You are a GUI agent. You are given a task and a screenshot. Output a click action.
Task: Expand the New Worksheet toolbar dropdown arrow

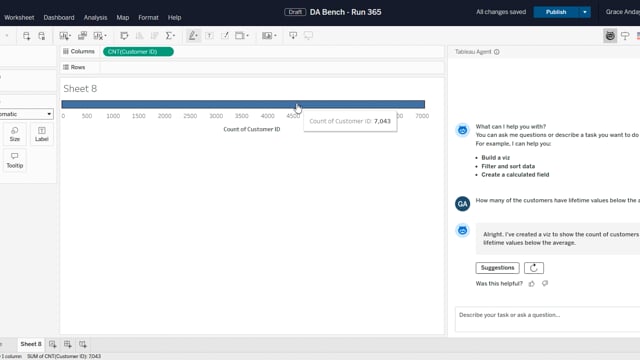pyautogui.click(x=70, y=36)
